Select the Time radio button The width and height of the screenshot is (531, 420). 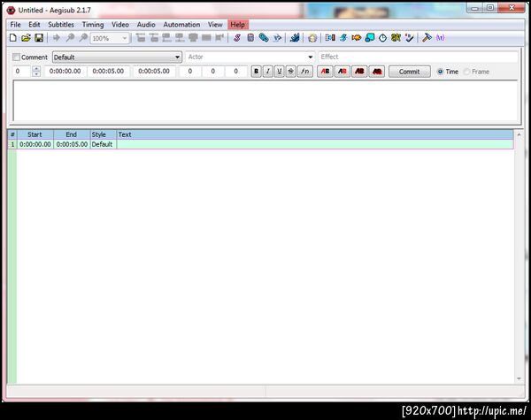click(440, 72)
